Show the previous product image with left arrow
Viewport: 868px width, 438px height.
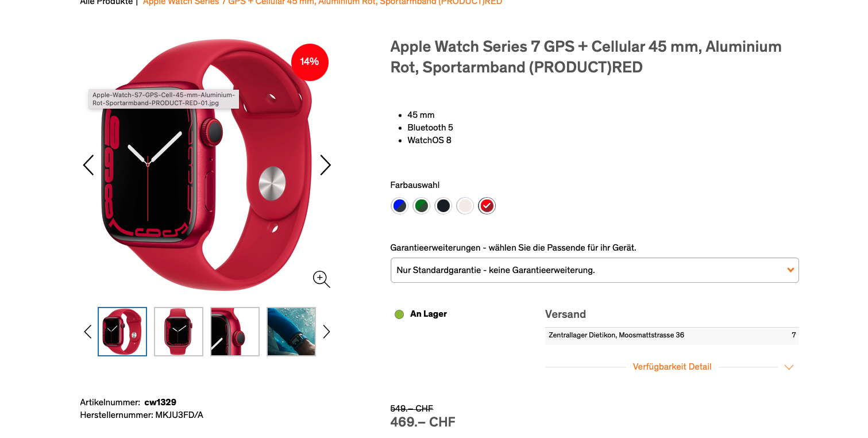(x=88, y=165)
